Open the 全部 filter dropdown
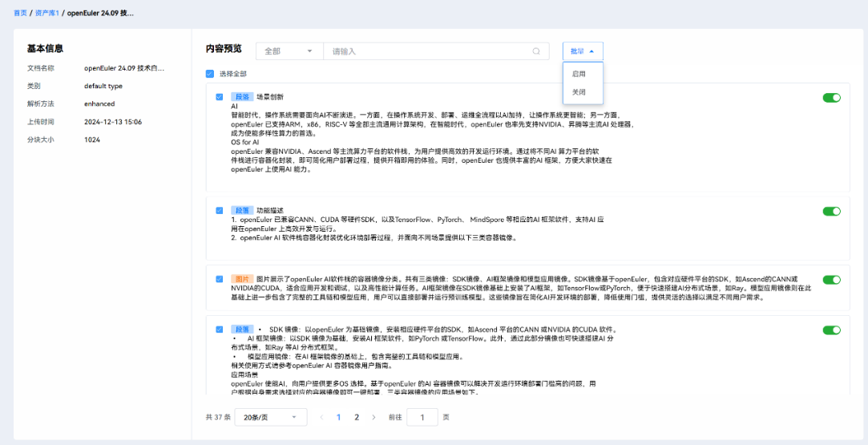The width and height of the screenshot is (868, 445). coord(289,51)
